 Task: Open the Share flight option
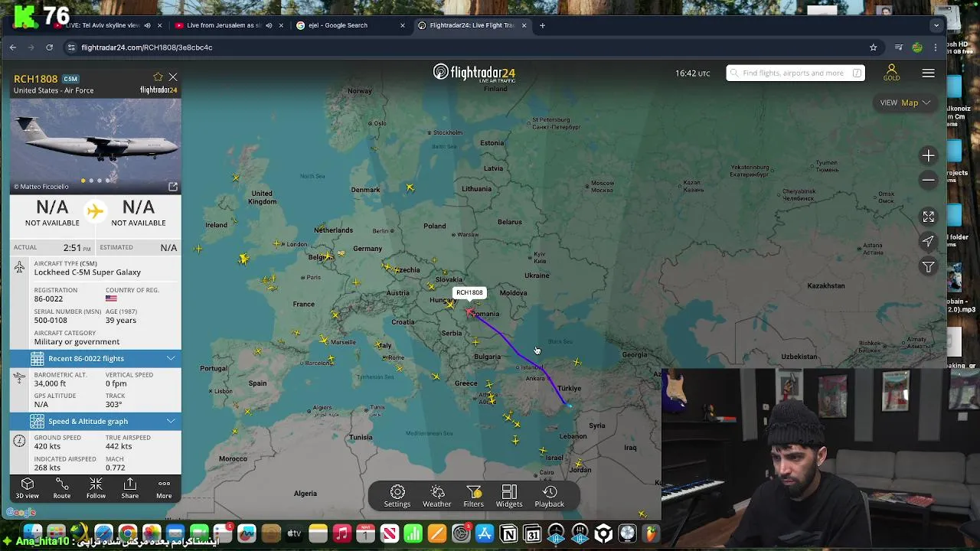click(x=130, y=488)
